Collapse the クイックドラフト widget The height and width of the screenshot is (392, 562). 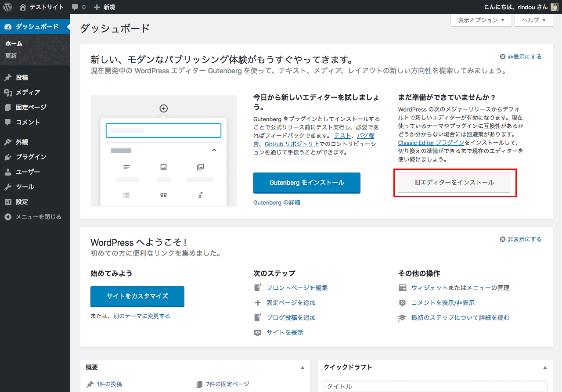point(545,367)
